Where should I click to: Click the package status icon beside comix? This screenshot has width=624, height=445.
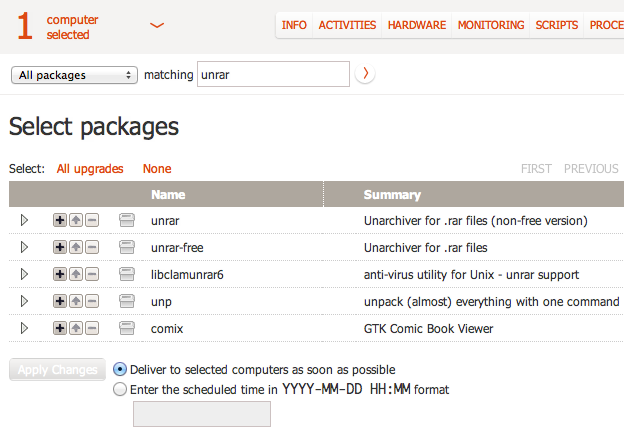(x=127, y=328)
